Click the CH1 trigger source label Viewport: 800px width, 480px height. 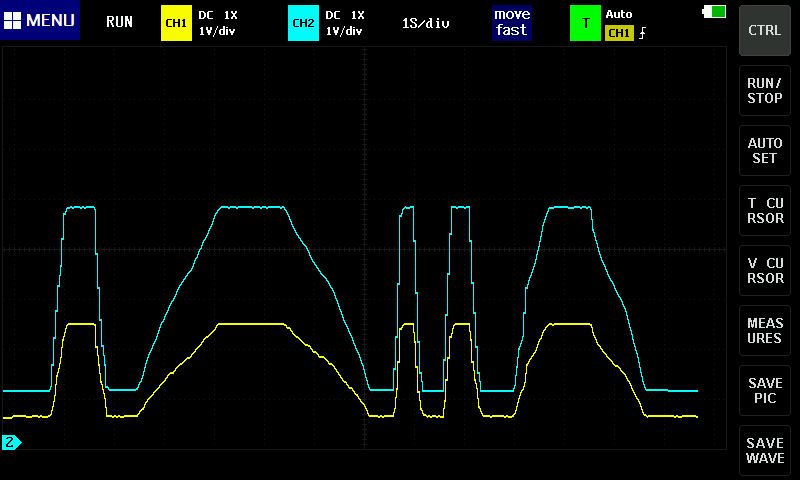click(x=619, y=33)
